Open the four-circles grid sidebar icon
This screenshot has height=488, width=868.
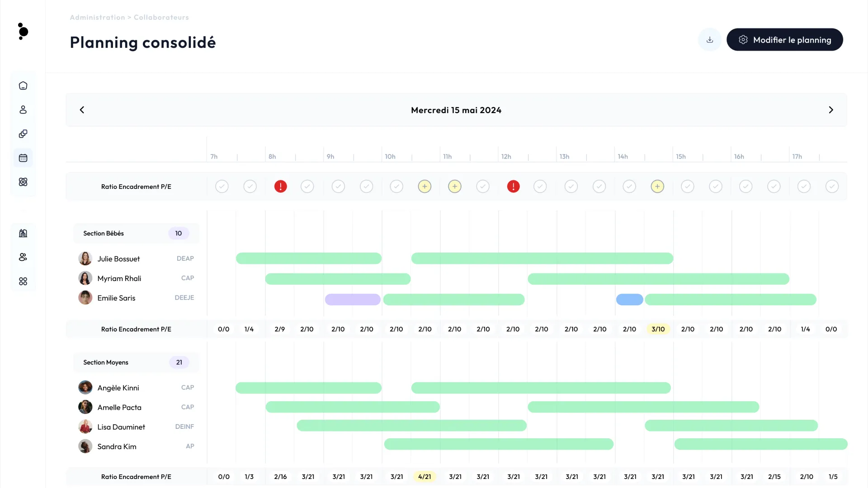pos(23,282)
